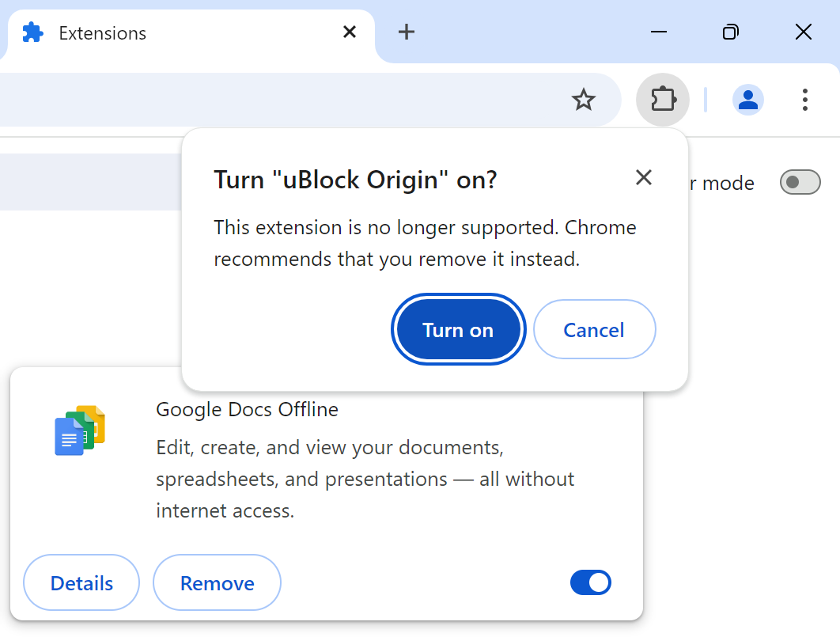Image resolution: width=840 pixels, height=637 pixels.
Task: Cancel the uBlock Origin prompt
Action: click(x=594, y=330)
